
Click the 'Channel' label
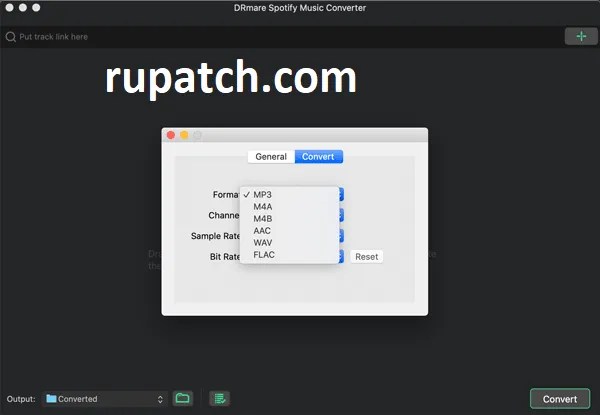coord(224,215)
